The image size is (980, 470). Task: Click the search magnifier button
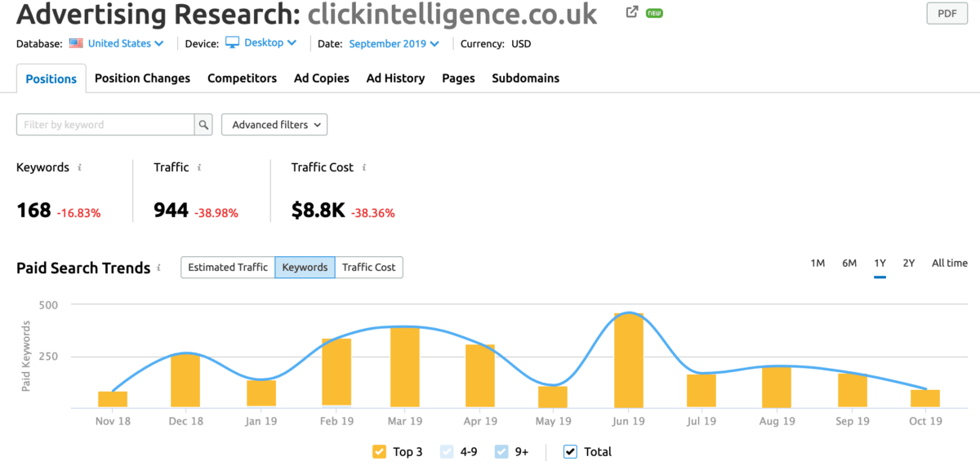[203, 125]
